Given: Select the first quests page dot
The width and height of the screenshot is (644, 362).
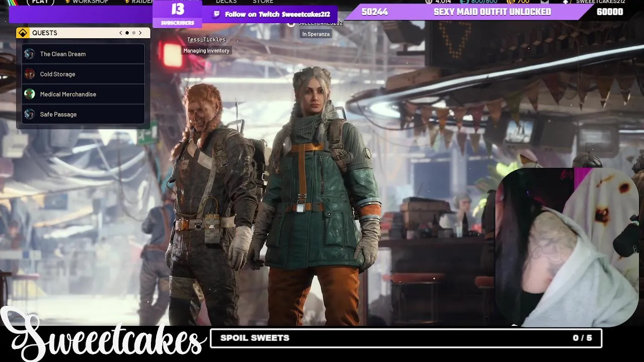Looking at the screenshot, I should tap(127, 33).
